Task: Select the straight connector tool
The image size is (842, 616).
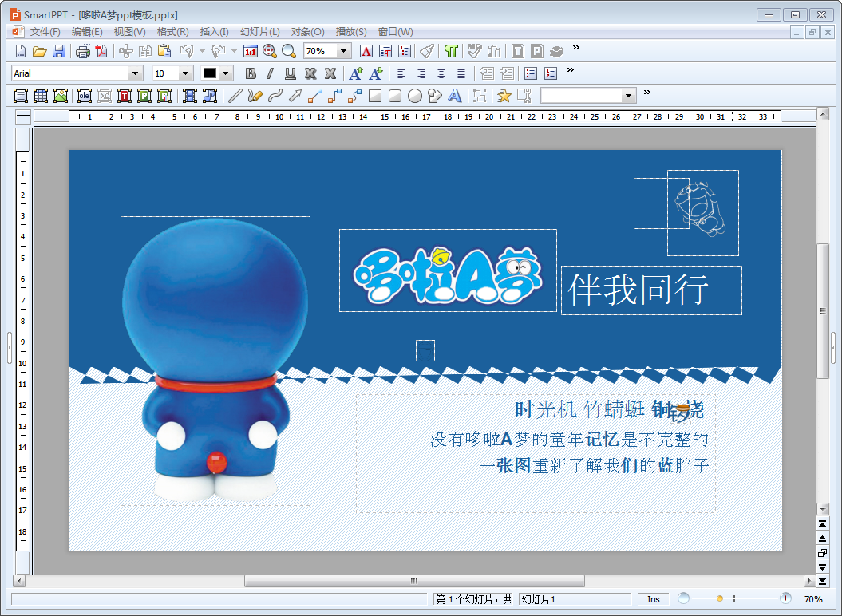Action: tap(315, 96)
